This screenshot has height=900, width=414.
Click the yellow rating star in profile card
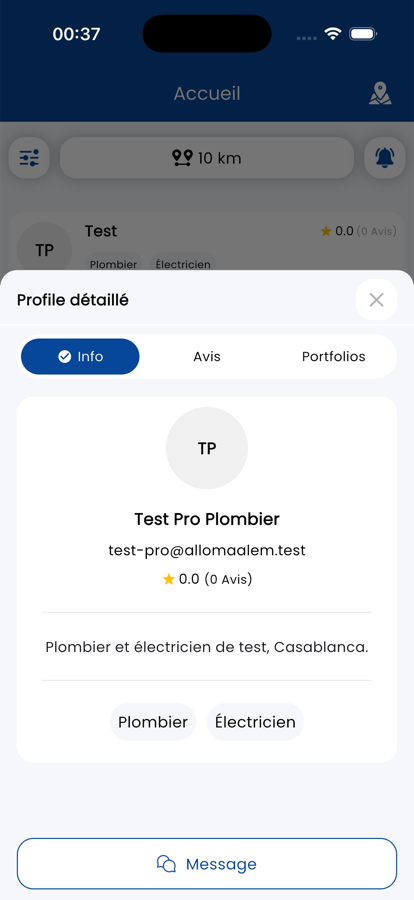point(168,579)
